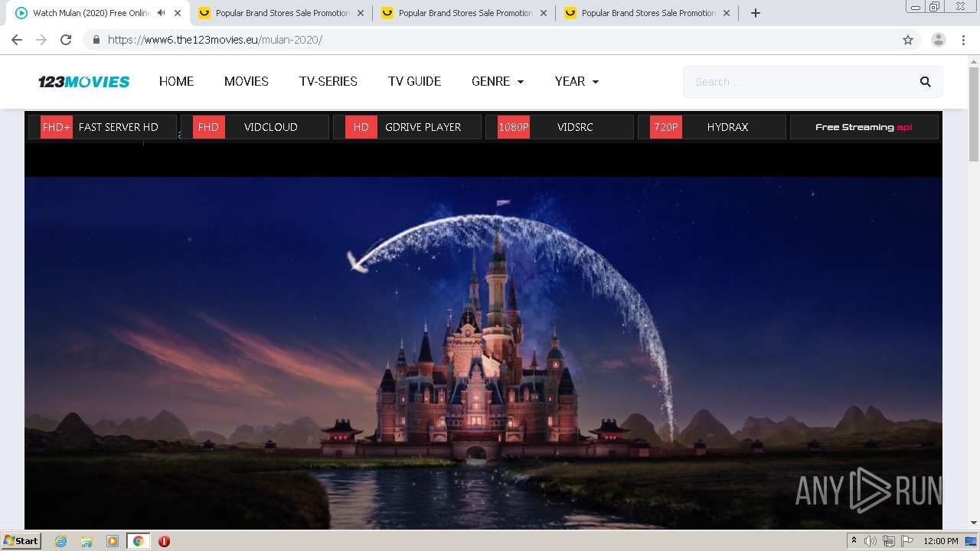980x551 pixels.
Task: Switch to second Popular Brand Stores tab
Action: tap(465, 13)
